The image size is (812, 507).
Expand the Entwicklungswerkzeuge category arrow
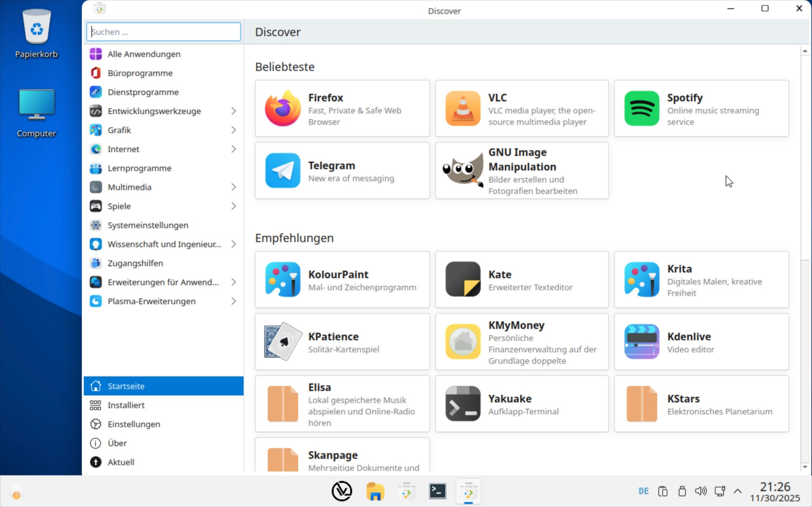(233, 111)
